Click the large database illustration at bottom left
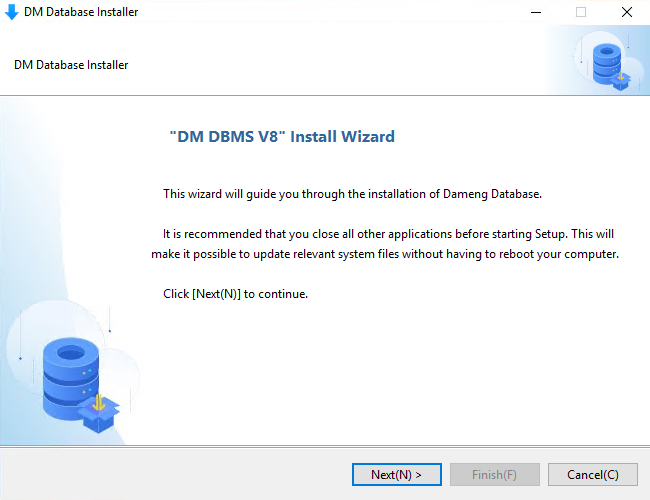The image size is (650, 500). 81,385
